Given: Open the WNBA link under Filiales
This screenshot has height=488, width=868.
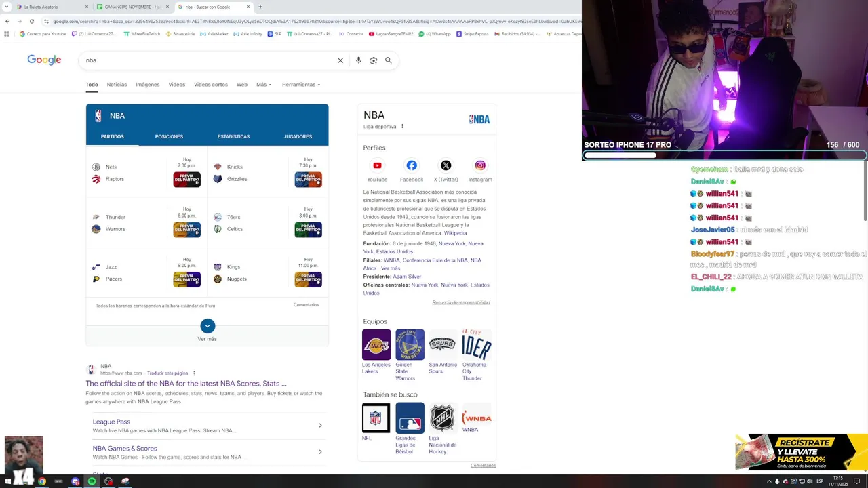Looking at the screenshot, I should (x=392, y=260).
